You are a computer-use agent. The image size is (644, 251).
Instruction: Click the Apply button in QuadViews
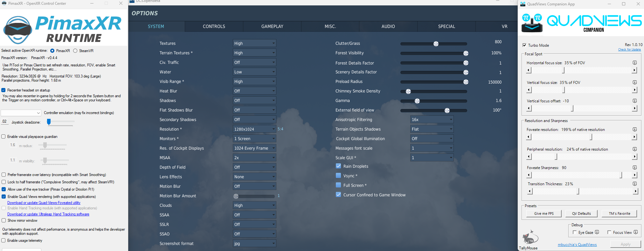point(625,244)
